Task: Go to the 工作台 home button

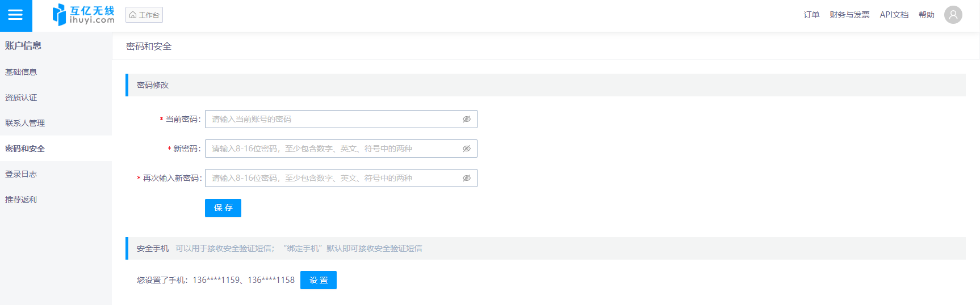Action: [144, 15]
